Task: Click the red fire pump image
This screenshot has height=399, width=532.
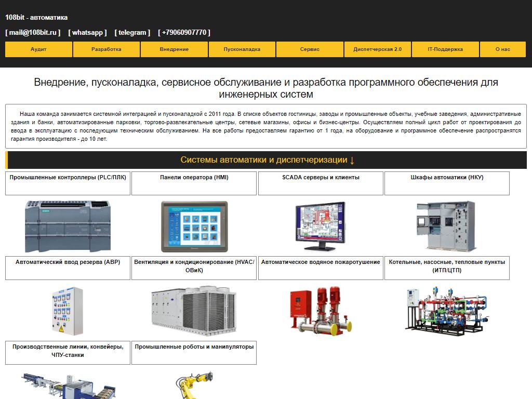Action: 321,311
